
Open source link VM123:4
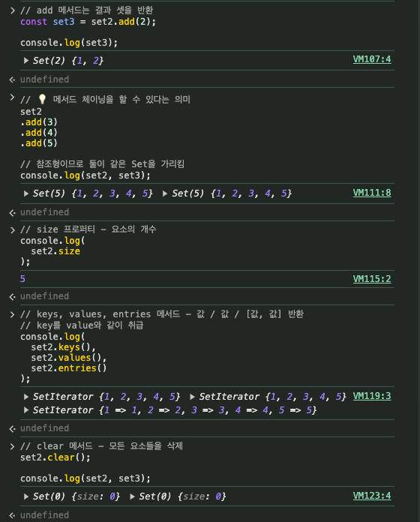[x=372, y=496]
